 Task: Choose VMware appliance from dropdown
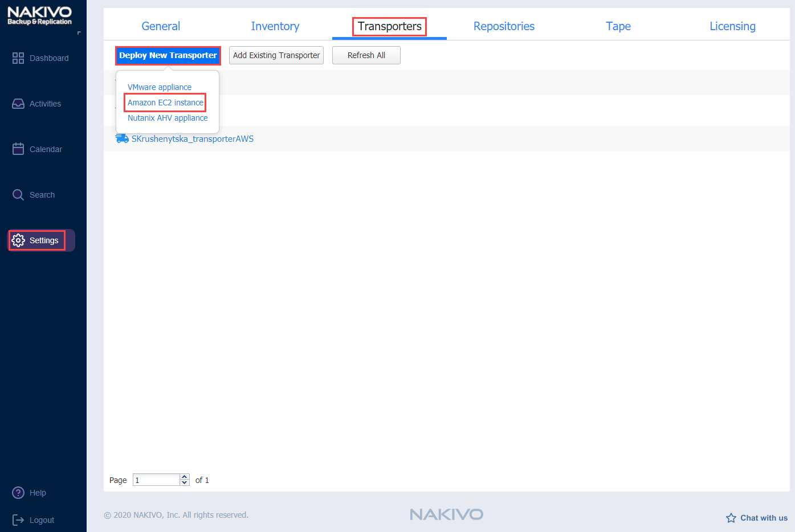pos(160,87)
